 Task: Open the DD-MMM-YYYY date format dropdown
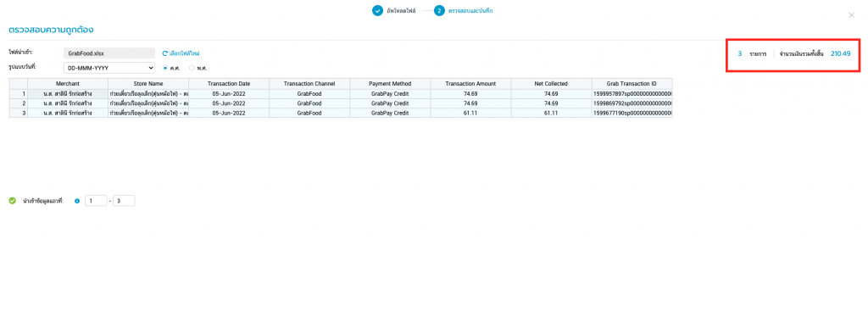(x=109, y=68)
